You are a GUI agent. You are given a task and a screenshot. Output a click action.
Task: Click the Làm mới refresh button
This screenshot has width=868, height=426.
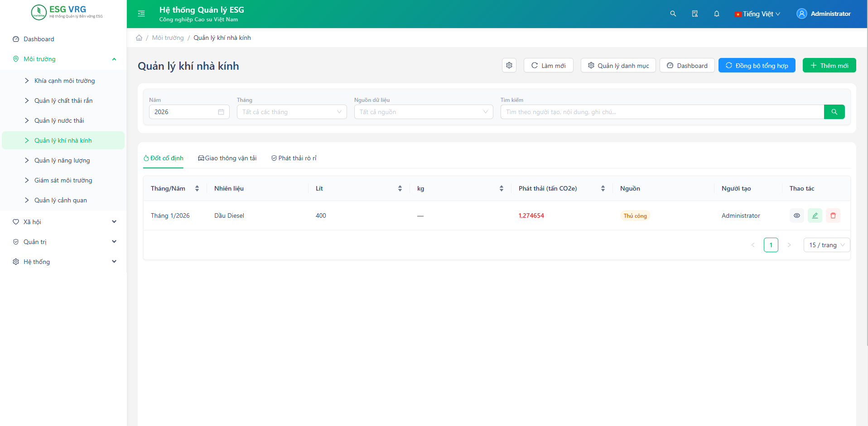(548, 65)
